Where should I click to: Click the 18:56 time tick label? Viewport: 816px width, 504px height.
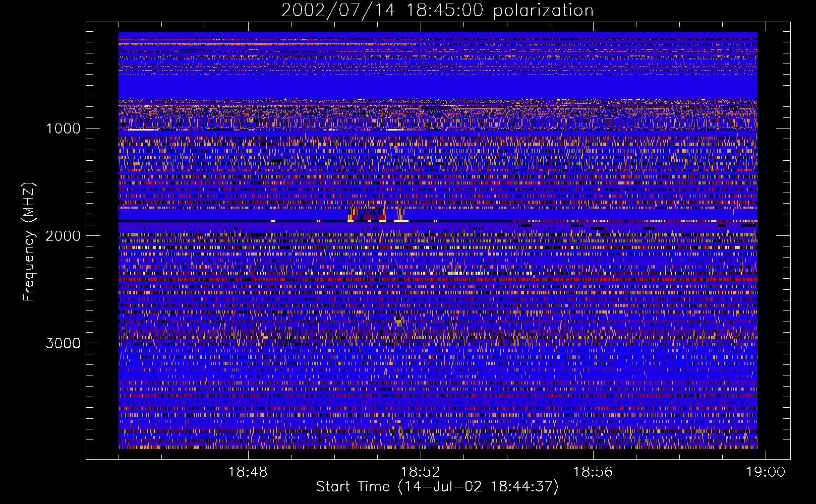[593, 472]
